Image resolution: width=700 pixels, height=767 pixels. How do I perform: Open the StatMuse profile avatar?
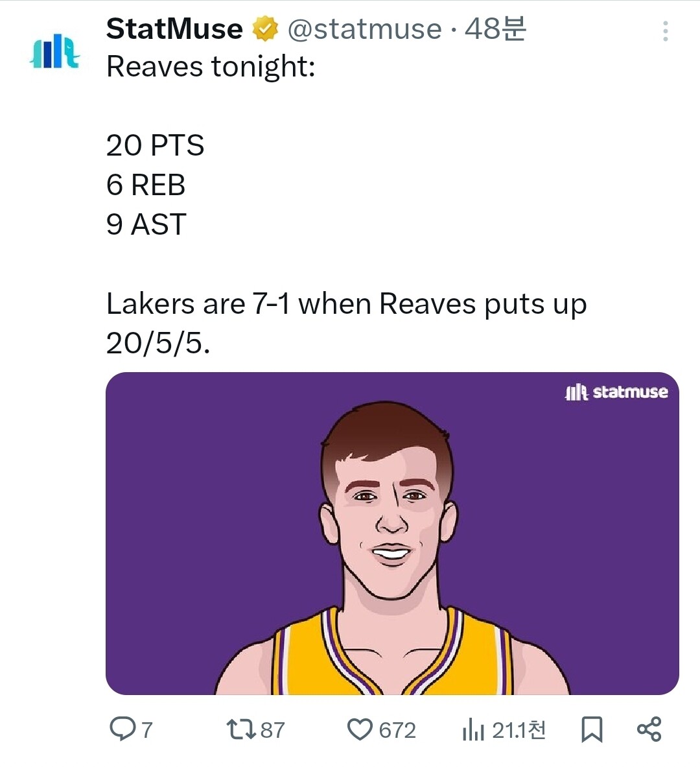54,51
